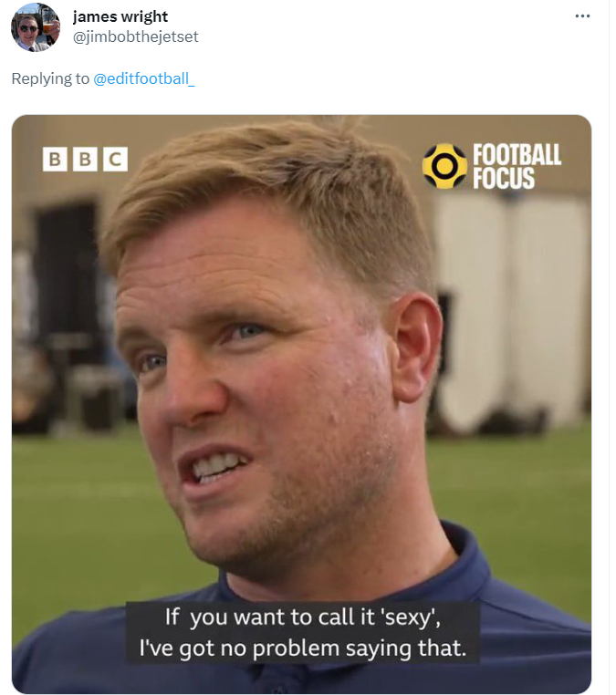Click the middle 'B' block of BBC logo
616x695 pixels.
pos(86,160)
